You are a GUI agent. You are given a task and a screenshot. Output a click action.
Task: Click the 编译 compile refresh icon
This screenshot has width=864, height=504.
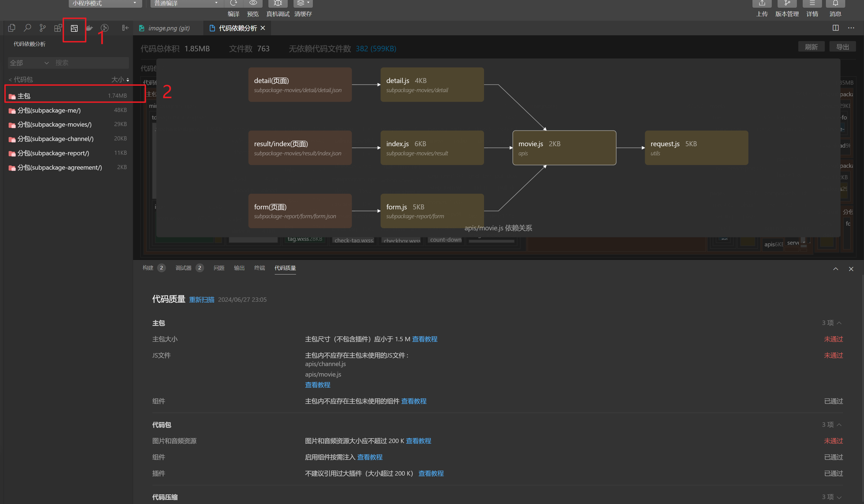point(234,3)
